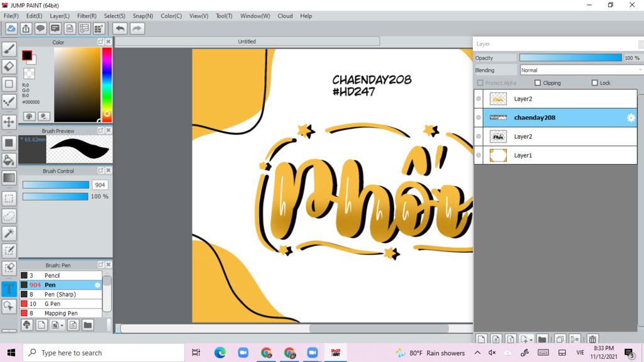Screen dimensions: 644x362
Task: Open the Snap menu
Action: pyautogui.click(x=143, y=16)
